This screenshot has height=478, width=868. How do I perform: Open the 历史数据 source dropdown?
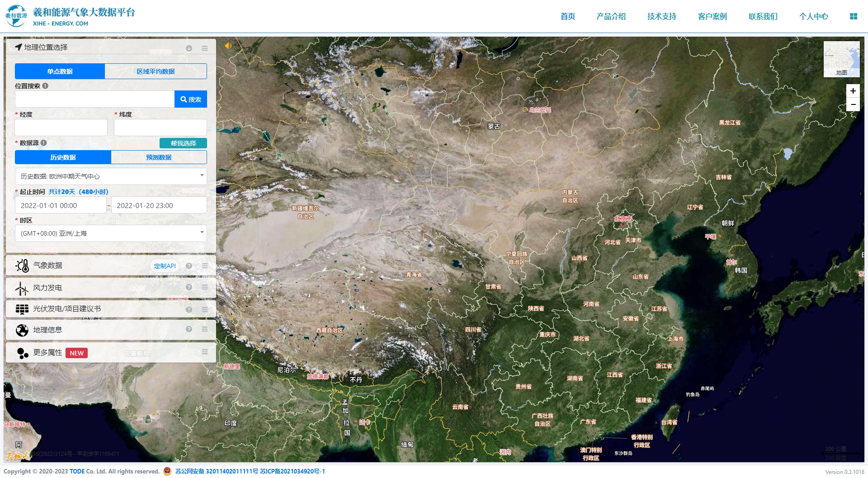(x=111, y=176)
